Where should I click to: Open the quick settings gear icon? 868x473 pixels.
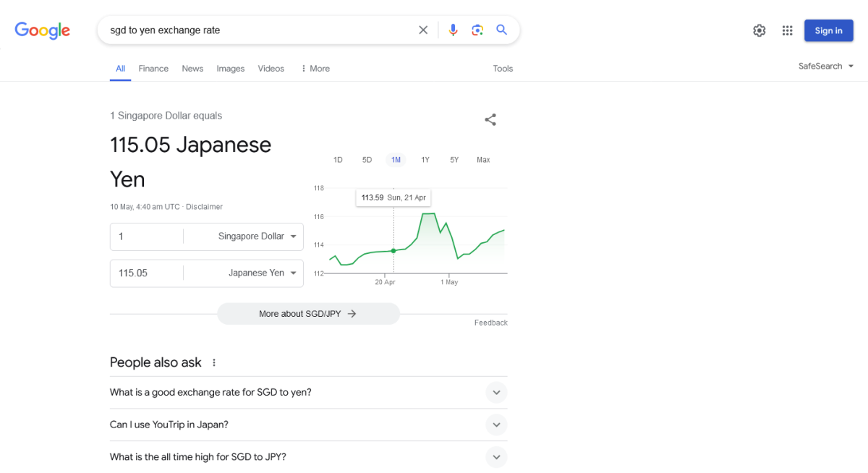pyautogui.click(x=759, y=30)
